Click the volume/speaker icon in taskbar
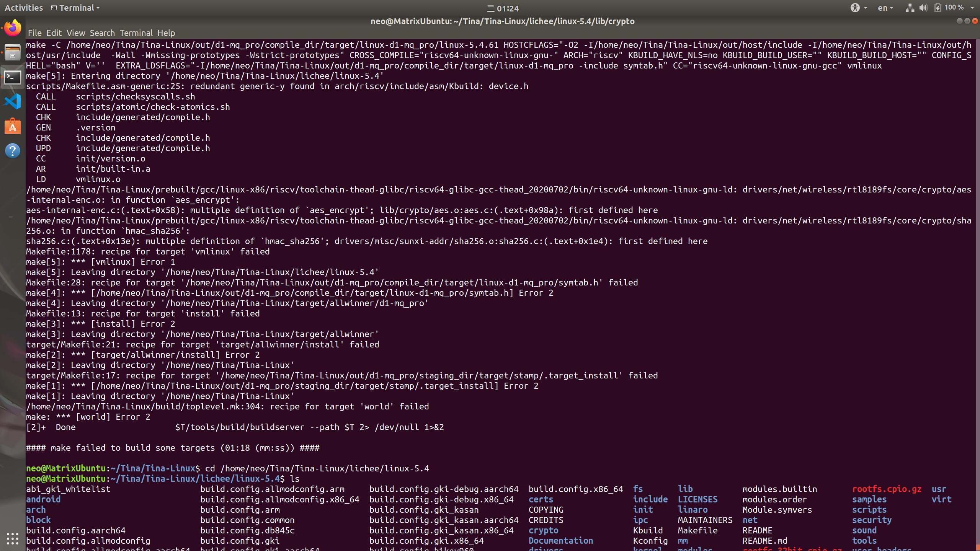This screenshot has width=980, height=551. click(923, 7)
